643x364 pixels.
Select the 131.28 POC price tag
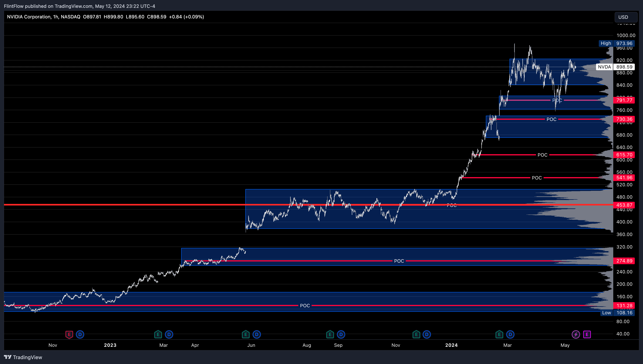(x=624, y=305)
